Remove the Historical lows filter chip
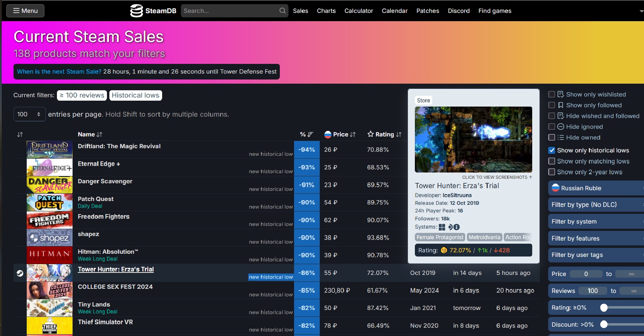The height and width of the screenshot is (336, 644). pos(136,95)
